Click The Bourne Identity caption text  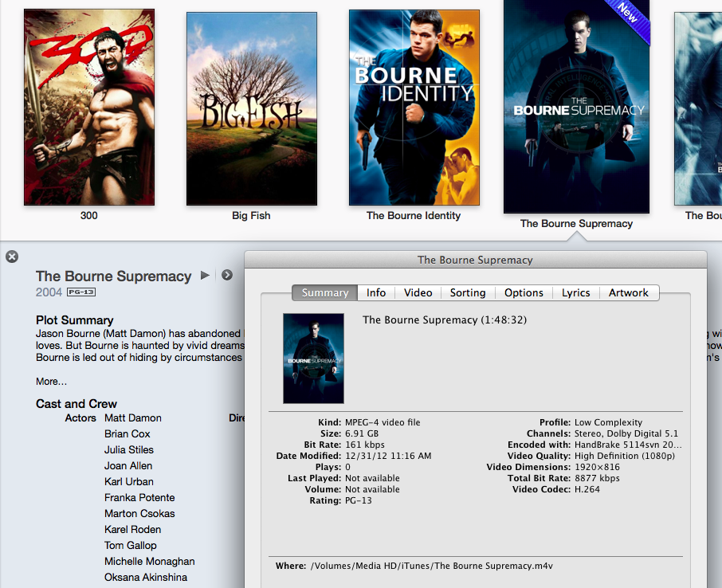pyautogui.click(x=414, y=215)
